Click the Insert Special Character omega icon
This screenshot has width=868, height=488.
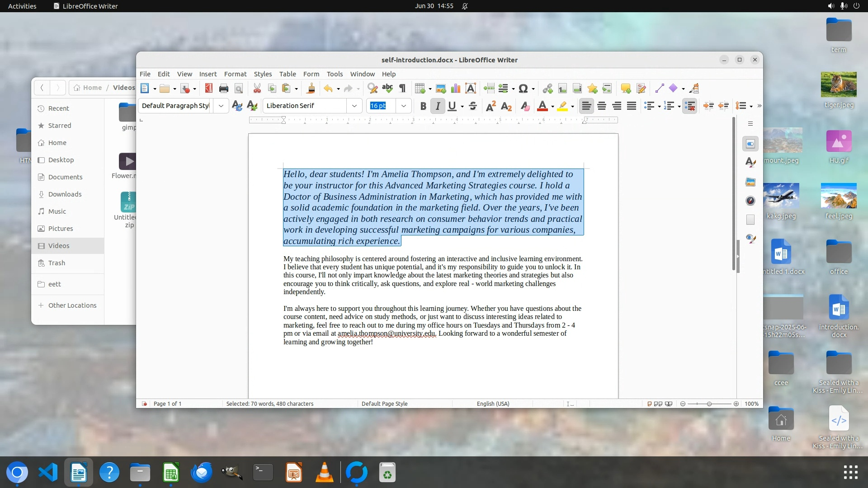(x=523, y=89)
